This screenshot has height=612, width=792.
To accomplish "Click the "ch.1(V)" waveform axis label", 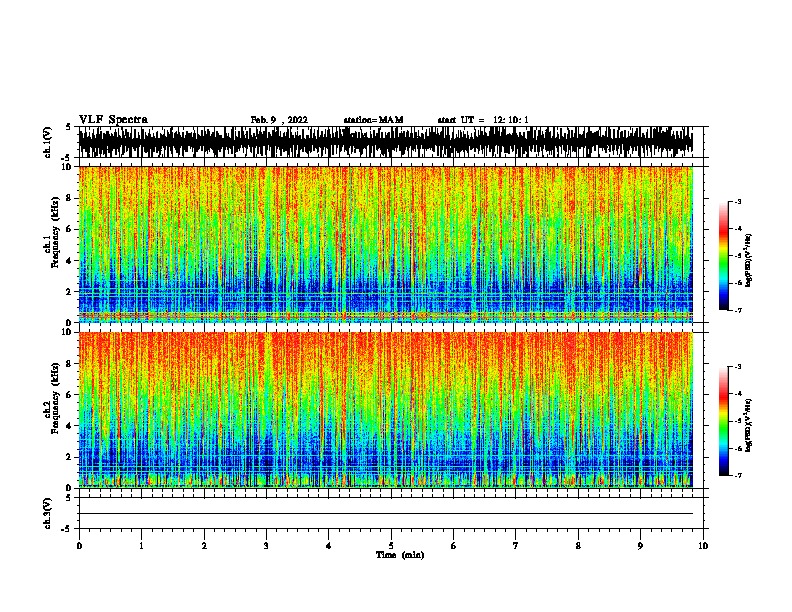I will [47, 142].
